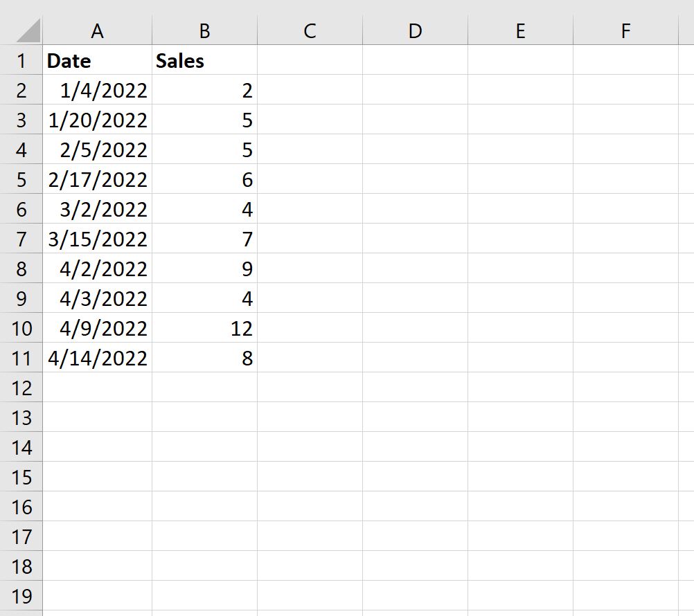Image resolution: width=694 pixels, height=616 pixels.
Task: Click the Date header cell
Action: [x=98, y=60]
